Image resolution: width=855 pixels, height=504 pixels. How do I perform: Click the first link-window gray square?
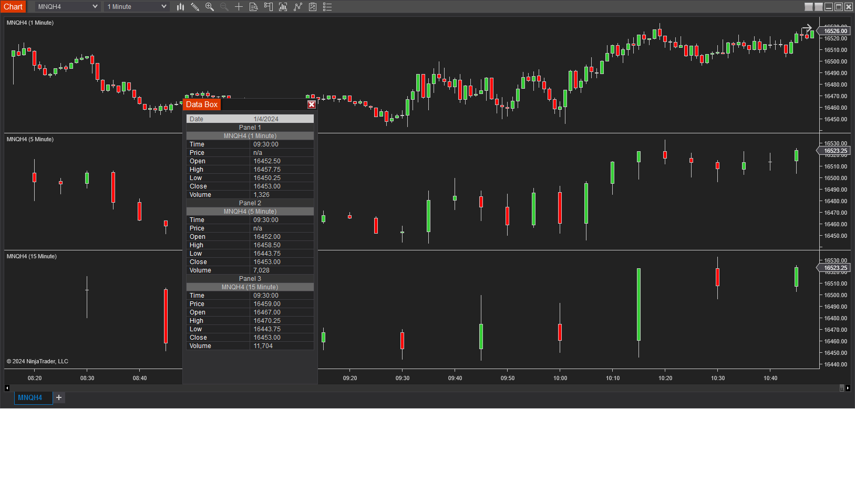[x=809, y=7]
